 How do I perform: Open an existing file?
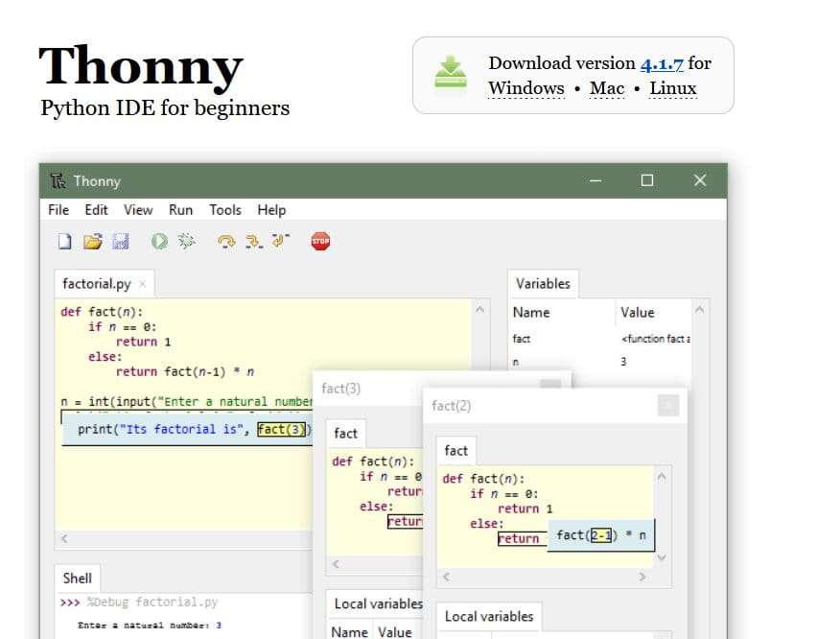92,241
